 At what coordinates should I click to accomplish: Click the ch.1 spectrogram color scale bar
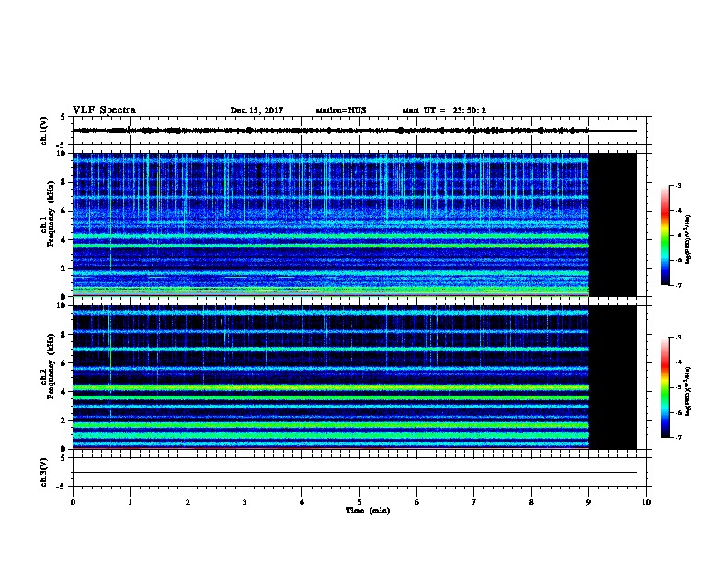665,236
